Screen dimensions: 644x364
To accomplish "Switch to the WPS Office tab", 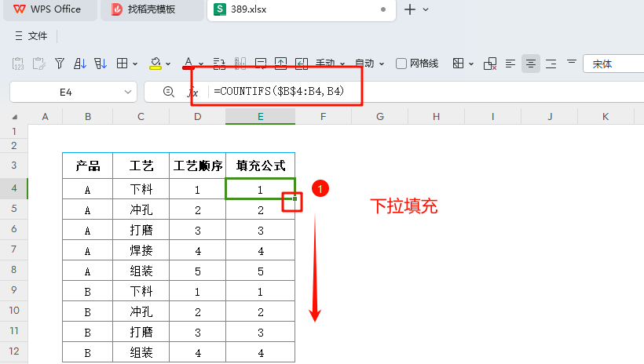I will [x=50, y=9].
